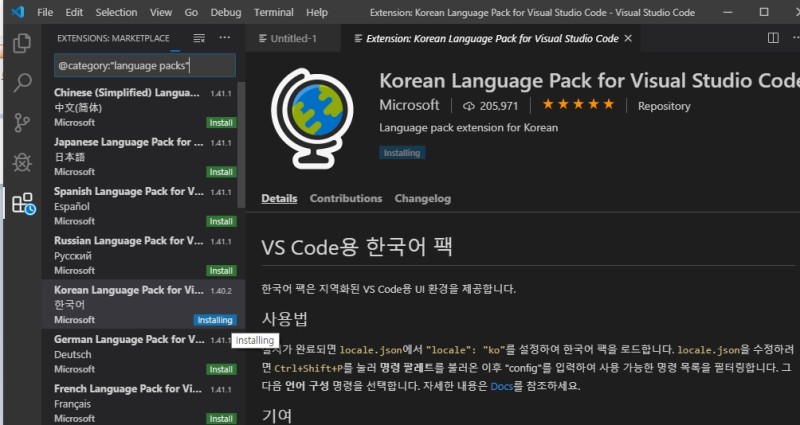Open the Extensions view icon
800x425 pixels.
coord(23,203)
